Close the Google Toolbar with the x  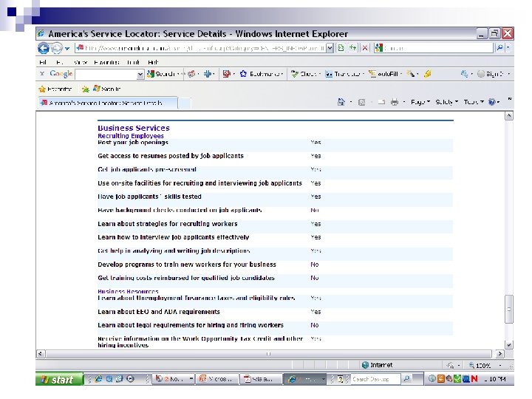coord(41,73)
